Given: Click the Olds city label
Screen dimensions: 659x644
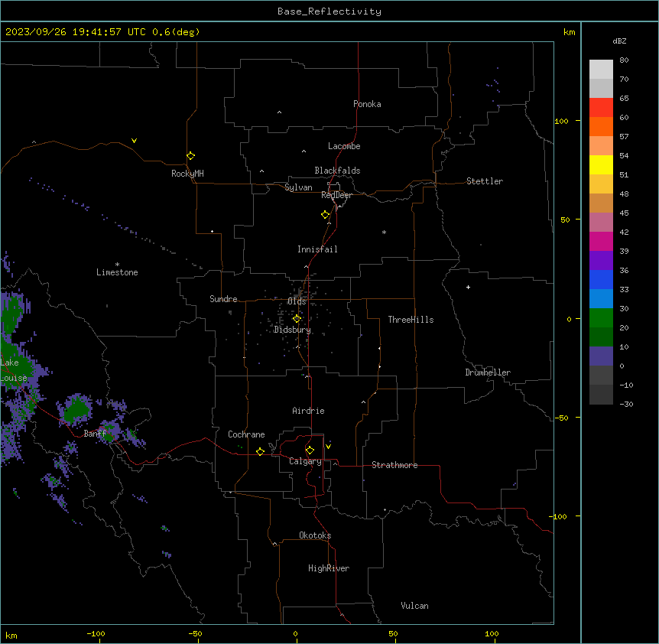Looking at the screenshot, I should 297,301.
